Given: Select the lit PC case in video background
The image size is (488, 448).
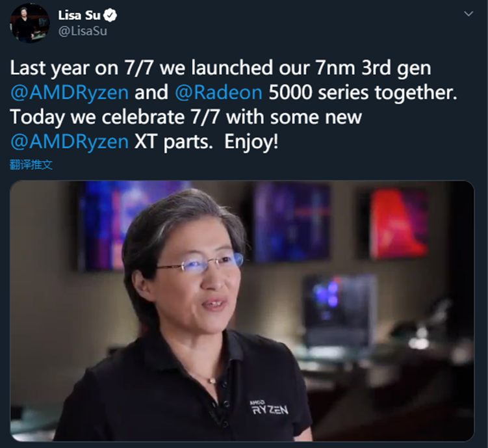Looking at the screenshot, I should [339, 311].
